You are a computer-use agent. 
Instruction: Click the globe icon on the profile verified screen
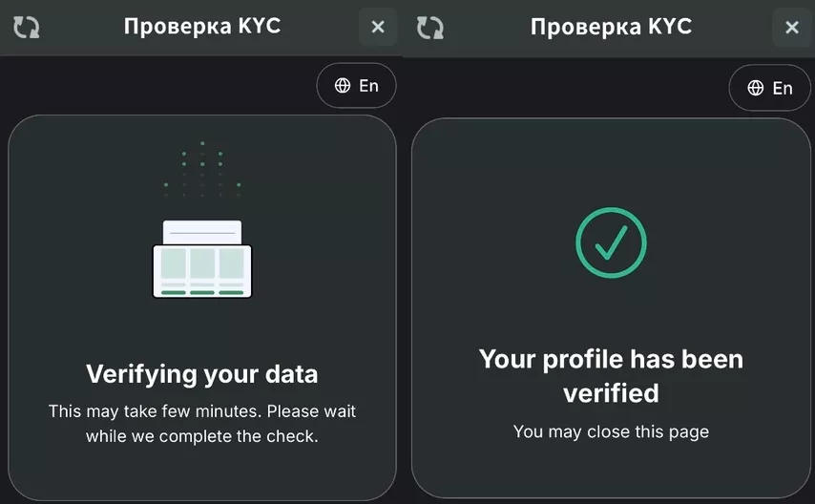pos(756,88)
